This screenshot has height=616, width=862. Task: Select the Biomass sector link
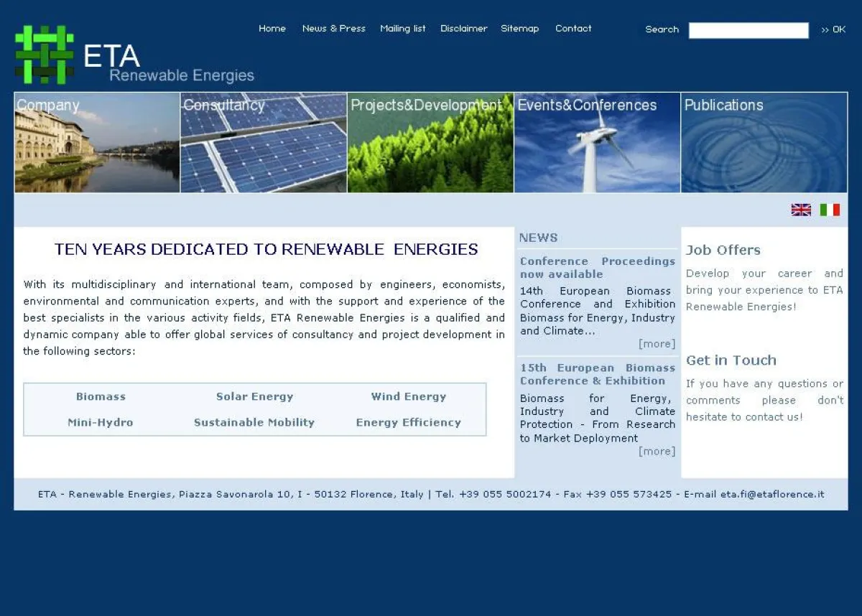(x=101, y=396)
